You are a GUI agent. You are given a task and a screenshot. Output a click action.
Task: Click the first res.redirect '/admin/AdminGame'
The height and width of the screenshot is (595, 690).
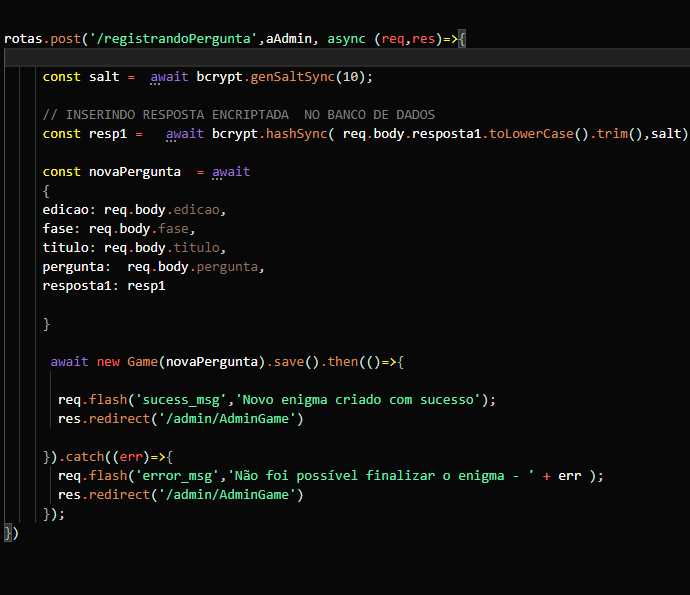[x=180, y=419]
